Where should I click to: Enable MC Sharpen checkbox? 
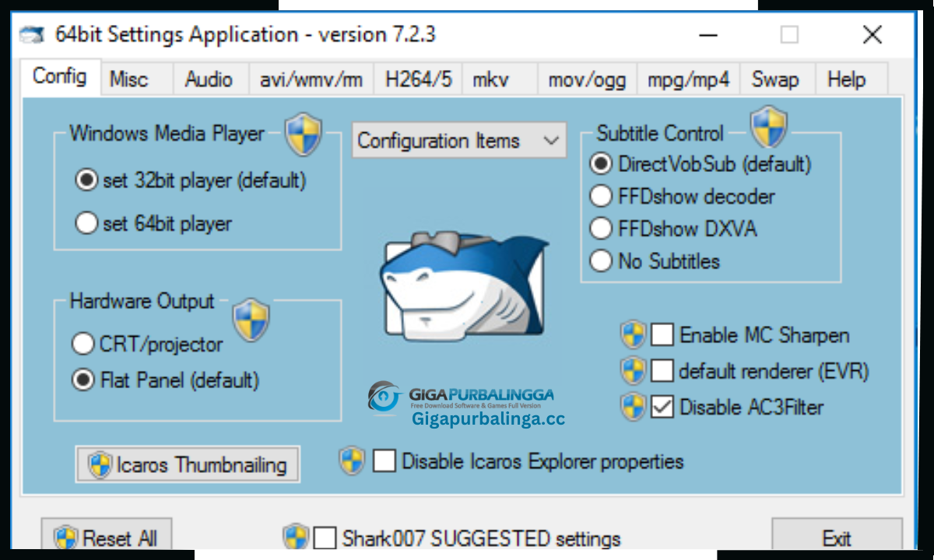pyautogui.click(x=662, y=335)
